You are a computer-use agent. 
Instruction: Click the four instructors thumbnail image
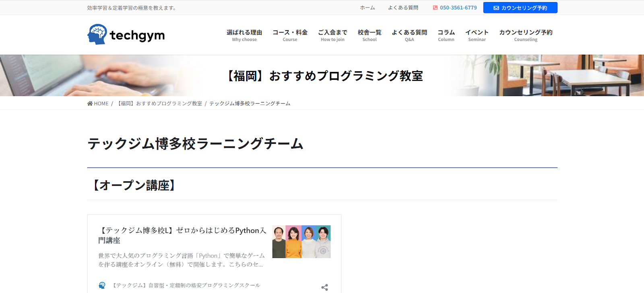pos(301,242)
